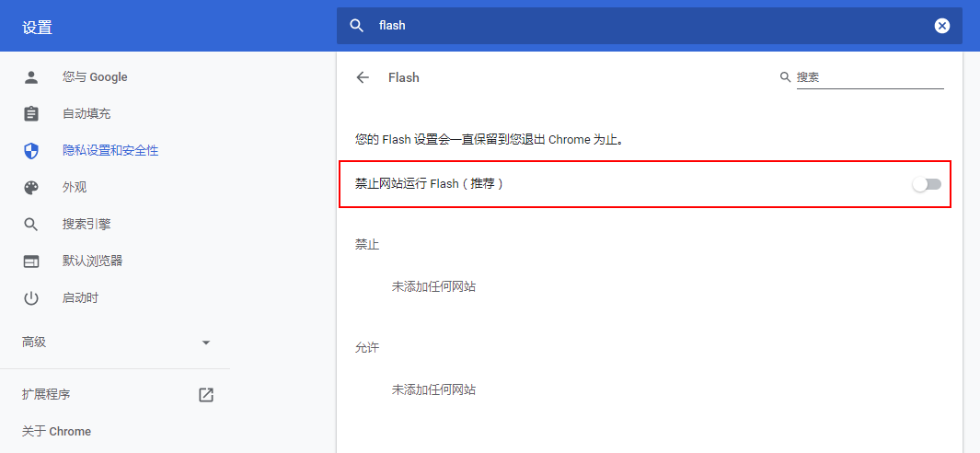Screen dimensions: 980x453
Task: Click the magnifier icon beside 搜索引擎
Action: [31, 224]
